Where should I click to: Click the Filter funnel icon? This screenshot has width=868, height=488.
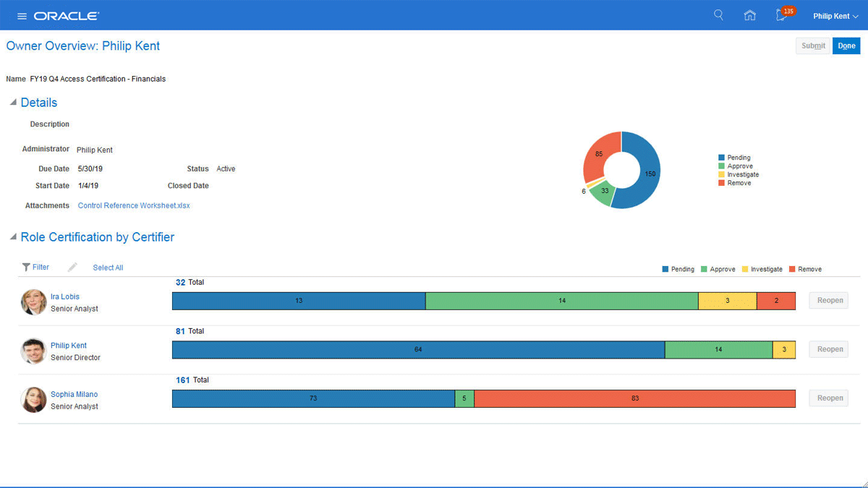click(27, 267)
